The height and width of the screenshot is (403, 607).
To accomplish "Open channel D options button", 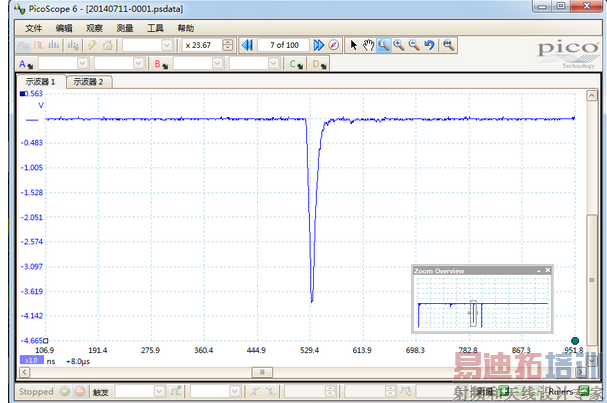I will pyautogui.click(x=319, y=64).
